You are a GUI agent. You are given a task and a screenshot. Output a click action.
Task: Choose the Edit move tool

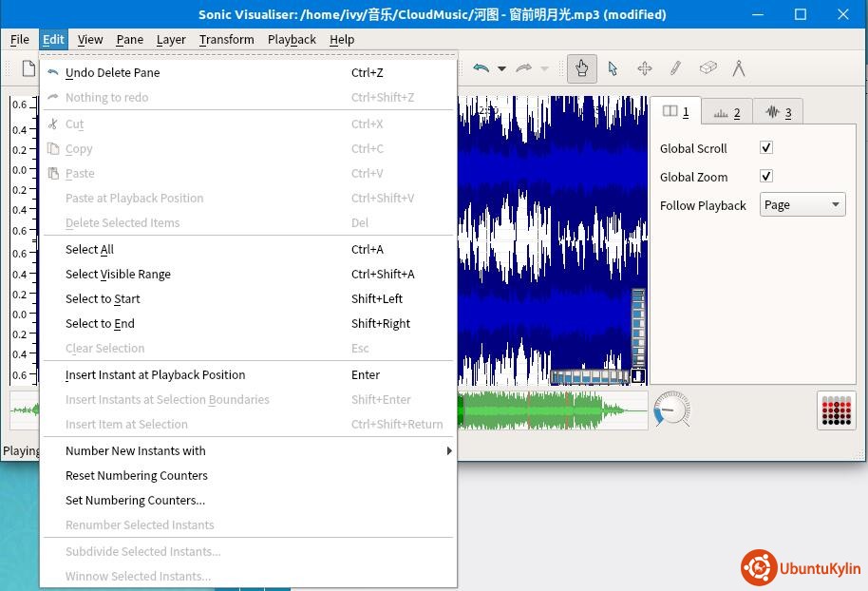pos(644,68)
